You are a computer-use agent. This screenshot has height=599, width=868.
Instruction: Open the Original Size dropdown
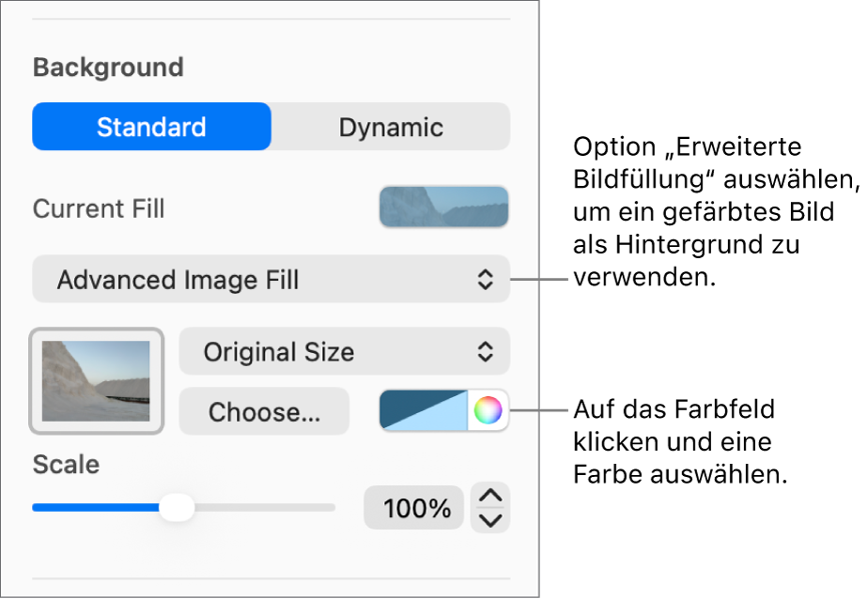coord(344,351)
